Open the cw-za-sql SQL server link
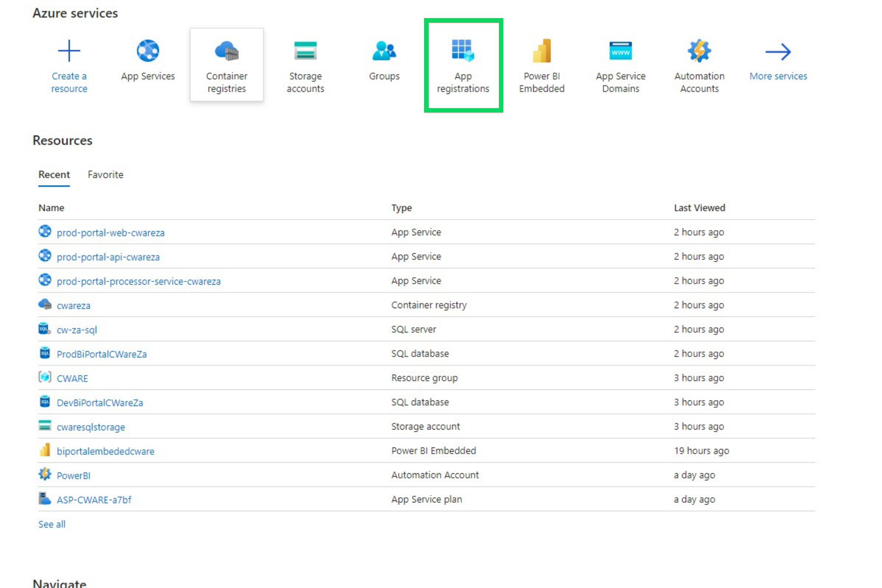Viewport: 882px width, 588px height. click(77, 330)
